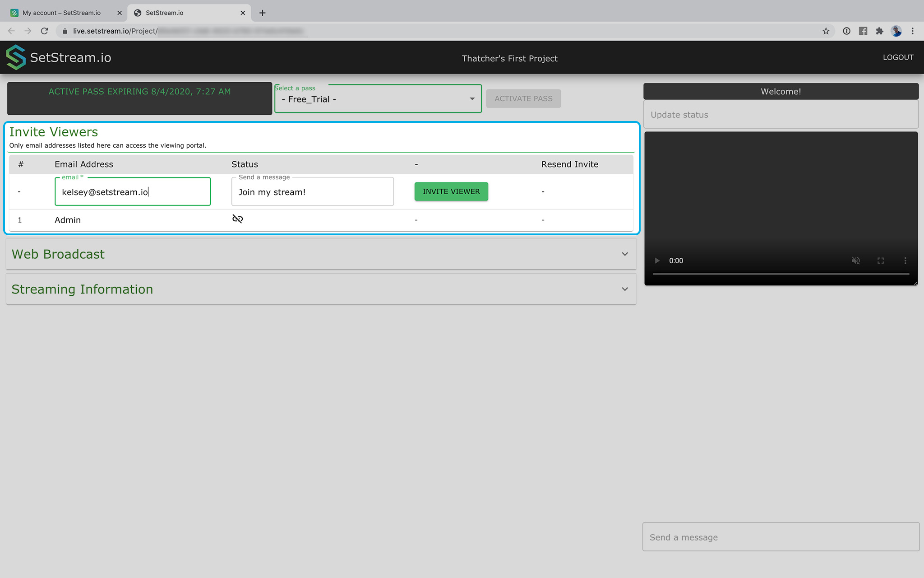
Task: Click the Facebook extension icon in toolbar
Action: point(863,31)
